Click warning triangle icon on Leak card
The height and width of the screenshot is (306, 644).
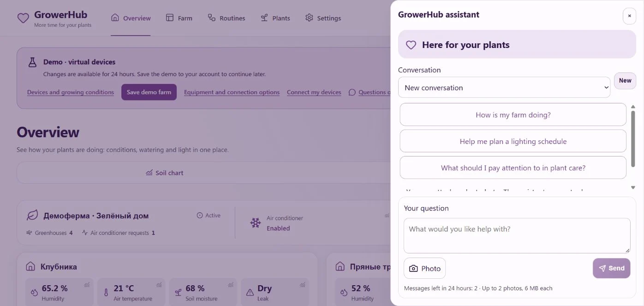250,292
